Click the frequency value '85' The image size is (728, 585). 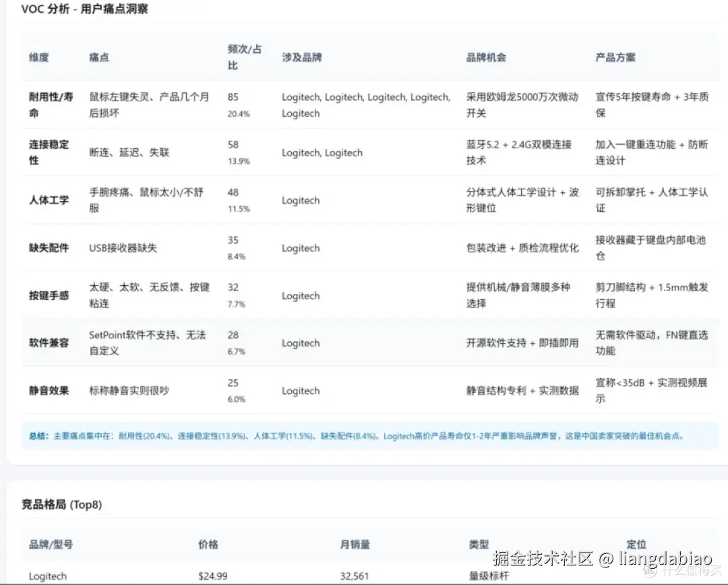[233, 97]
